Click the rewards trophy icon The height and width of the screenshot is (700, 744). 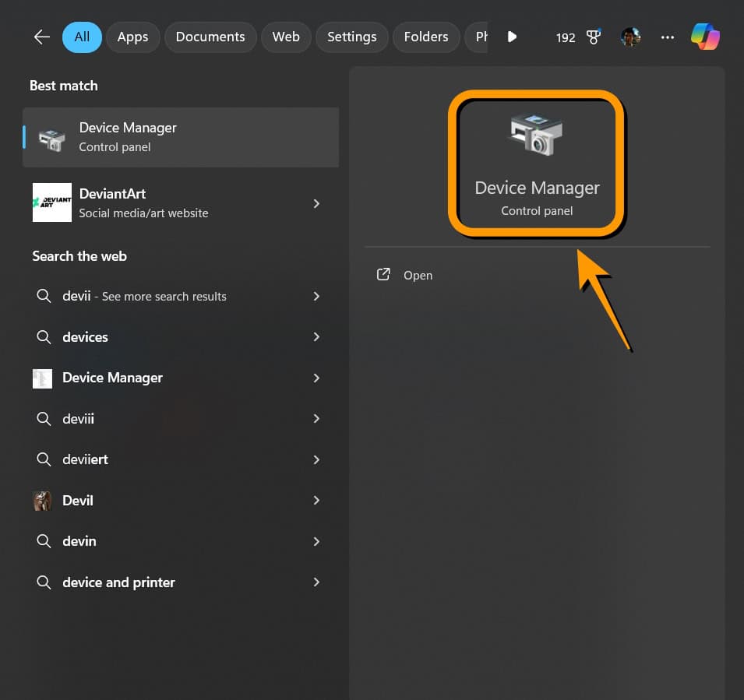pyautogui.click(x=594, y=37)
